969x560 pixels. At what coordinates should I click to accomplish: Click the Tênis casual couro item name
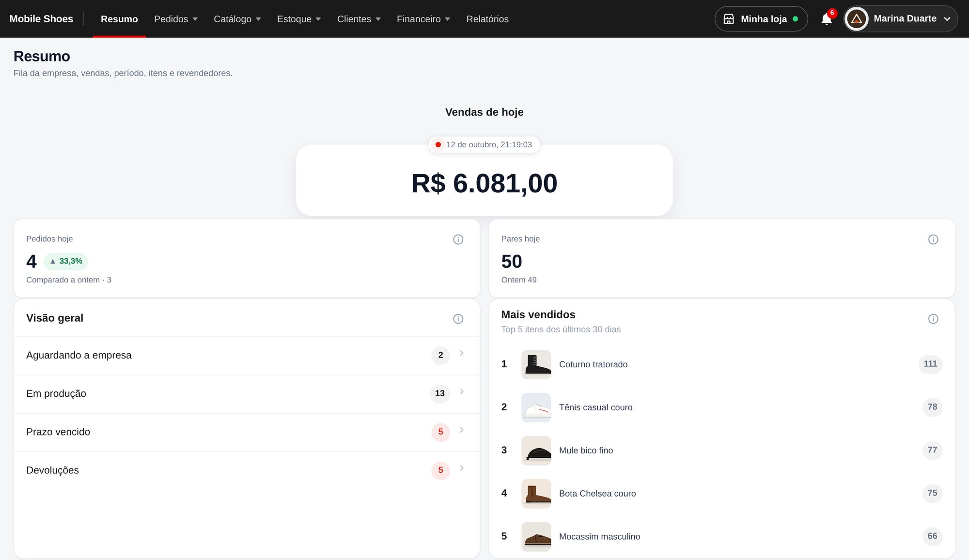(595, 407)
